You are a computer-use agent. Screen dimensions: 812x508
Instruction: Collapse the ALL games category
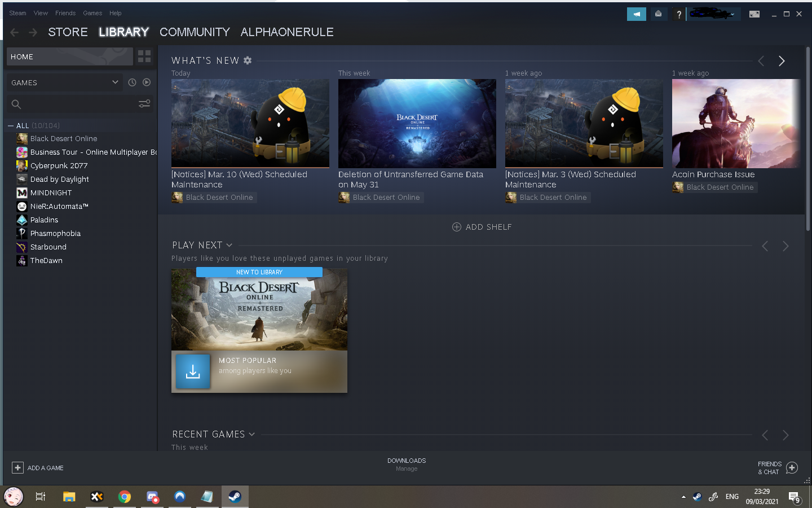[x=11, y=126]
